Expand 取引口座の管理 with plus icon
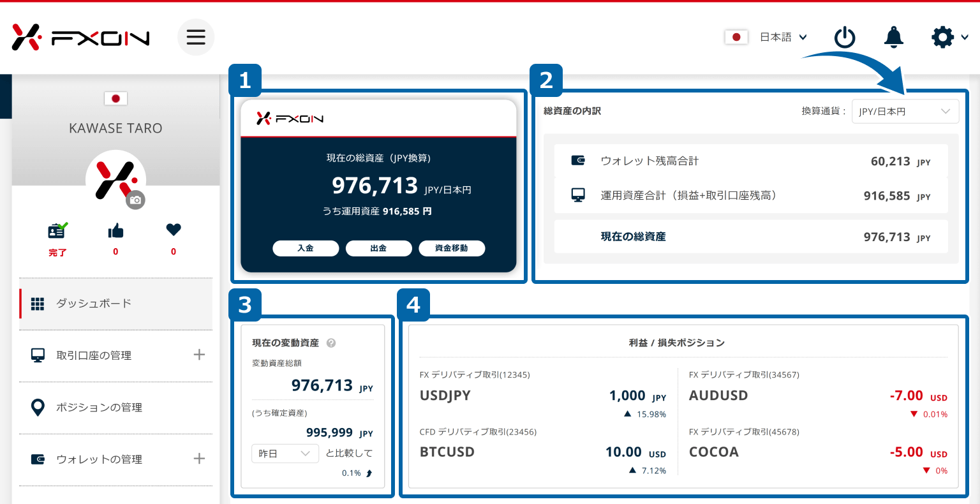The width and height of the screenshot is (980, 504). pos(199,355)
